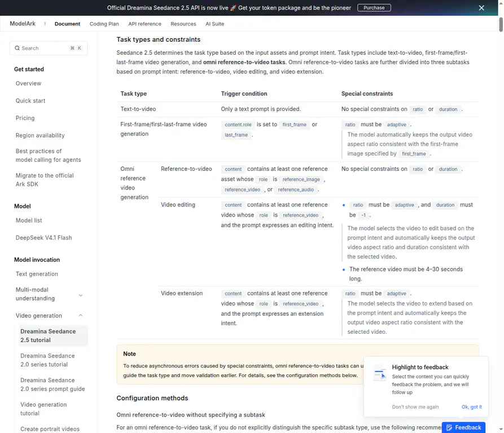Select Dreamina Seedance 2.5 tutorial
Screen dimensions: 504x433
click(54, 335)
